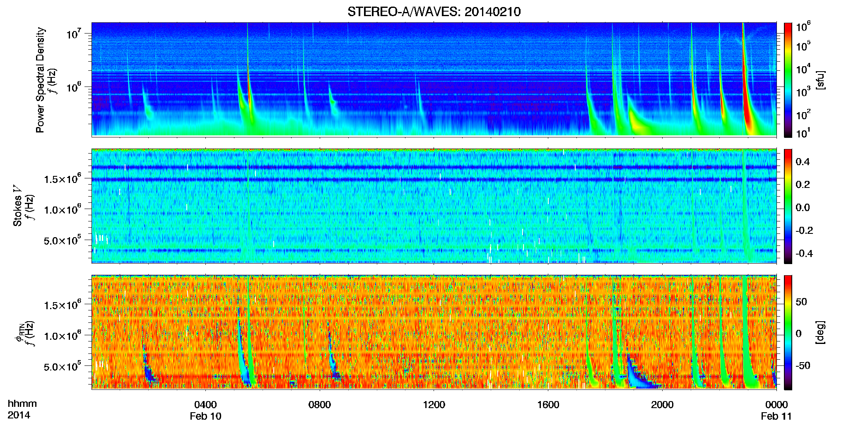Click the Feb 10 date label
Image resolution: width=868 pixels, height=447 pixels.
click(x=206, y=416)
